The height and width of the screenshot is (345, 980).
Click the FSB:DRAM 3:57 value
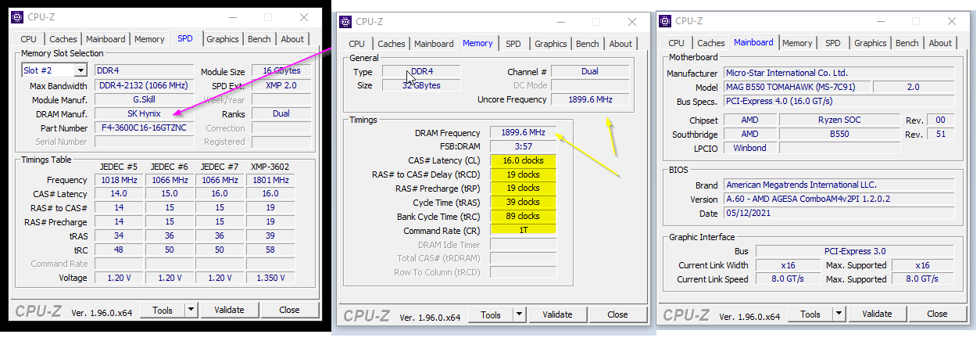[x=523, y=146]
